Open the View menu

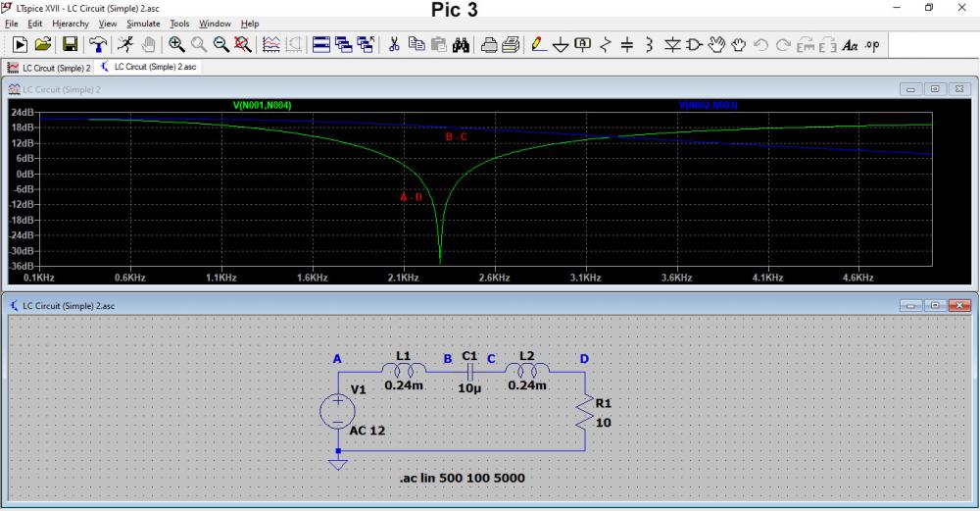108,24
